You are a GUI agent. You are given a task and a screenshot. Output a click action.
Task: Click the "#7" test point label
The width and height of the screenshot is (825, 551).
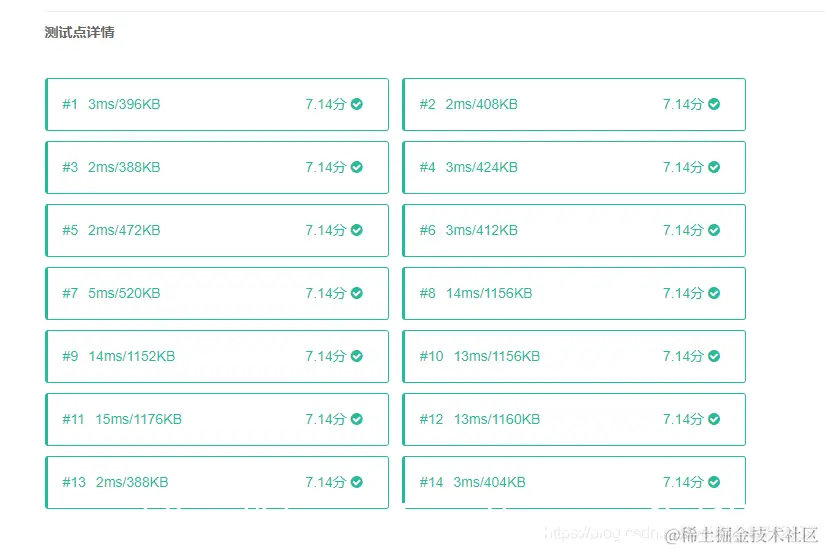pos(70,293)
